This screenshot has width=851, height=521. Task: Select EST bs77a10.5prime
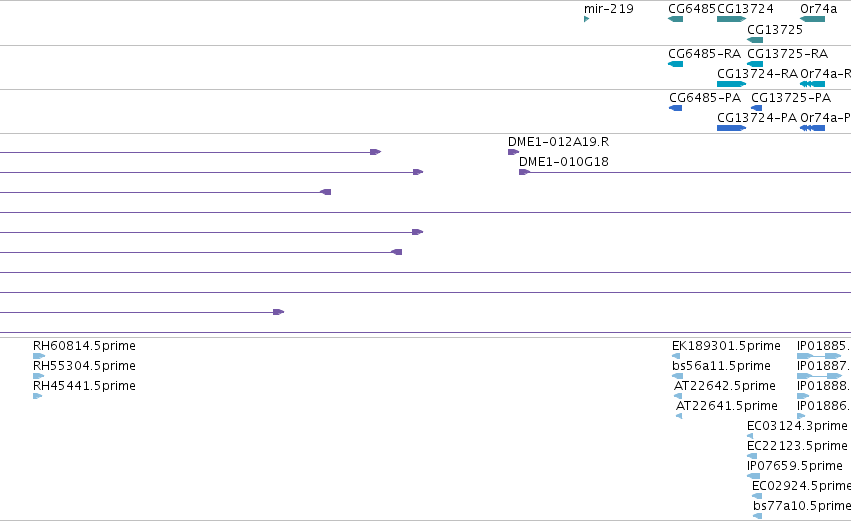coord(758,516)
